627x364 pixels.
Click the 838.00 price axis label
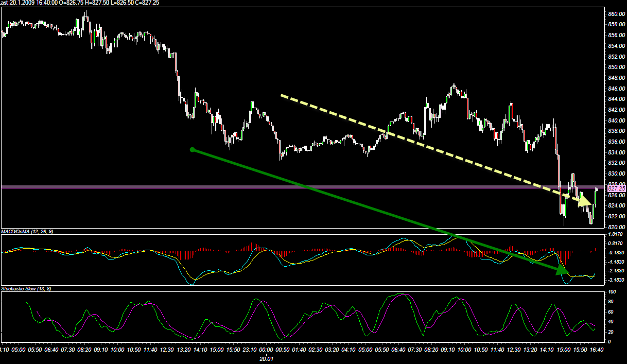click(616, 131)
